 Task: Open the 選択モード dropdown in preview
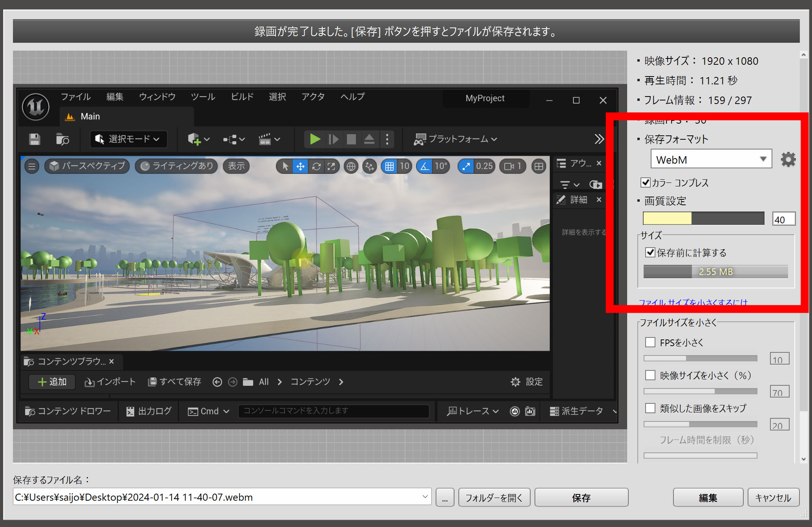pyautogui.click(x=129, y=139)
